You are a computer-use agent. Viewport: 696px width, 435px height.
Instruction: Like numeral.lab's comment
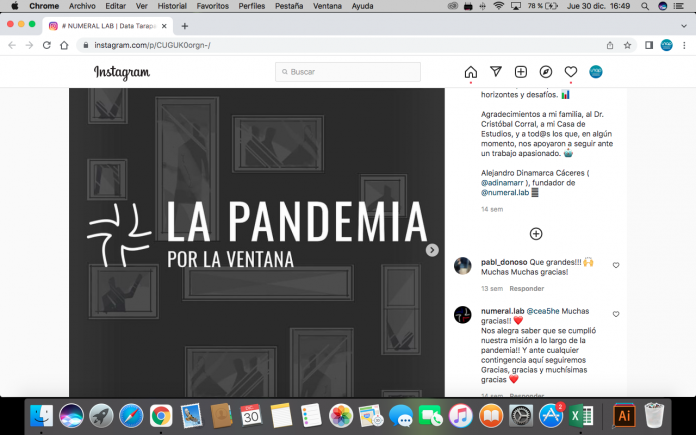tap(616, 314)
